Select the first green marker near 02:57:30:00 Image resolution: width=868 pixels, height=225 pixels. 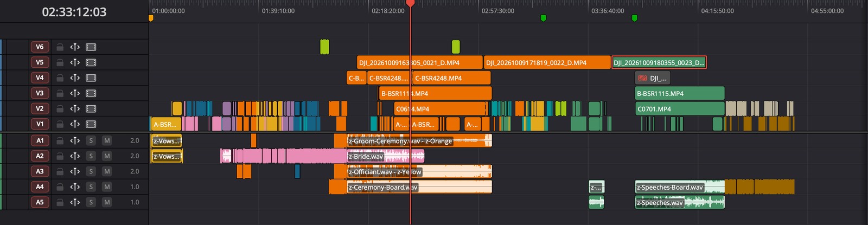click(543, 18)
